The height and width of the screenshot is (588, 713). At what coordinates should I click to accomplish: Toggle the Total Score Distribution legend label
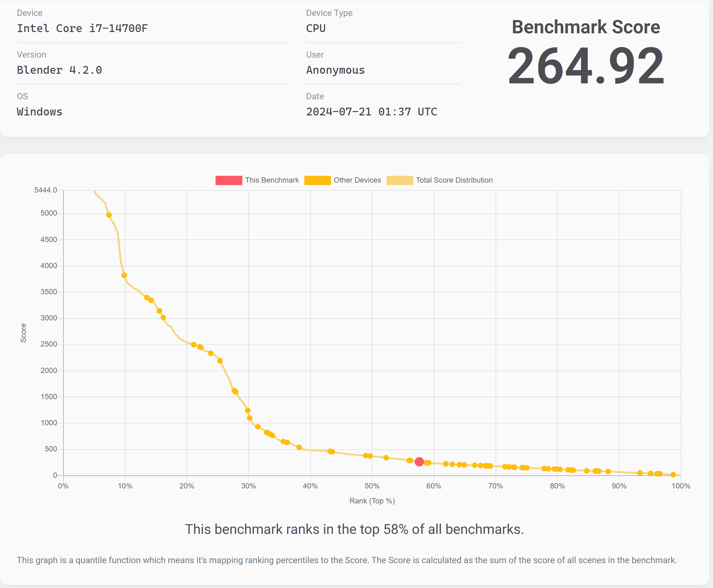(x=454, y=180)
